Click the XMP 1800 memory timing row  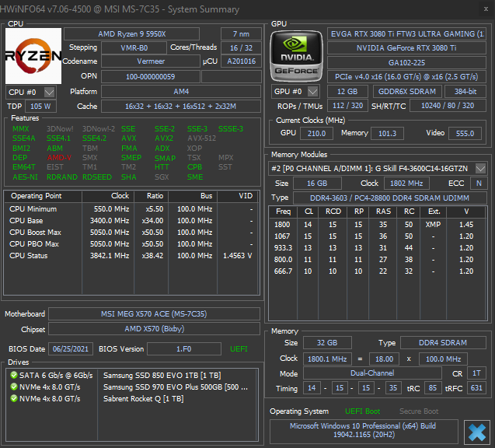(x=377, y=225)
